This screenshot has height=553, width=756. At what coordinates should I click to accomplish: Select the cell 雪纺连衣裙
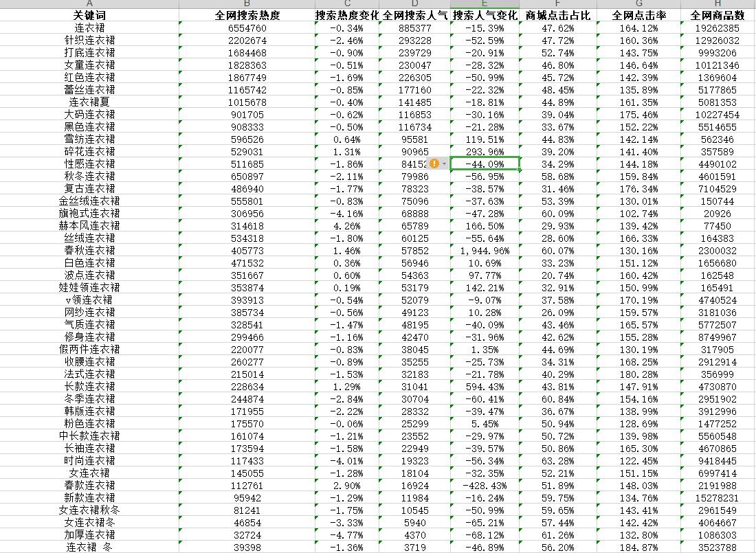tap(89, 139)
